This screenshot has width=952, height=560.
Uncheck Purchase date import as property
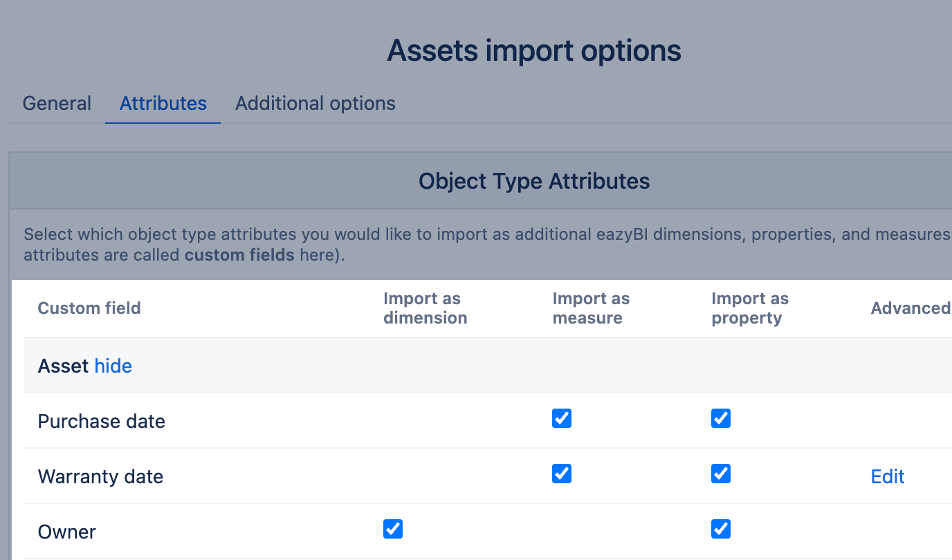pyautogui.click(x=721, y=419)
